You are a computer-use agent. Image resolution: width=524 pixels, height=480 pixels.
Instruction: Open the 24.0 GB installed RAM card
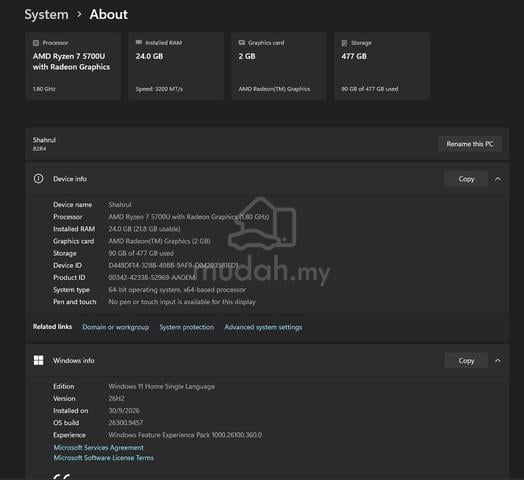[x=176, y=66]
